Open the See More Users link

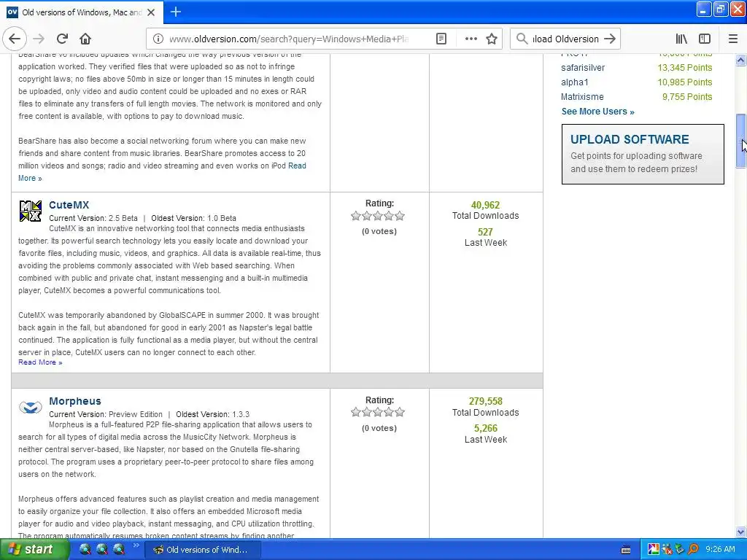(598, 112)
